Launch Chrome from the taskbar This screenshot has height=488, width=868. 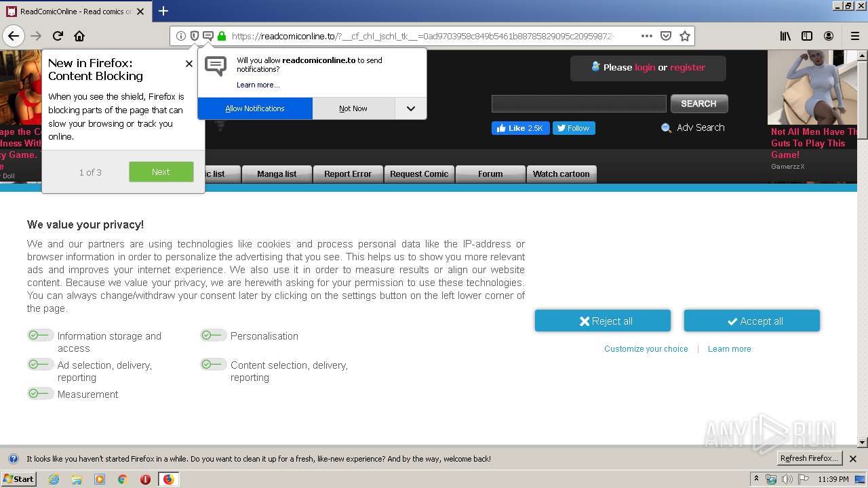click(x=123, y=479)
